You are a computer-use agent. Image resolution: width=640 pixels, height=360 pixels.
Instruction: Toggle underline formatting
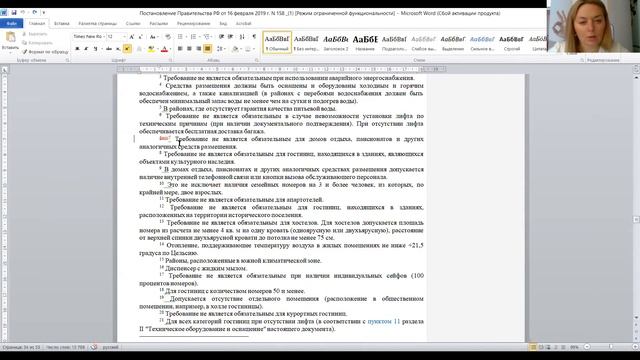[96, 49]
